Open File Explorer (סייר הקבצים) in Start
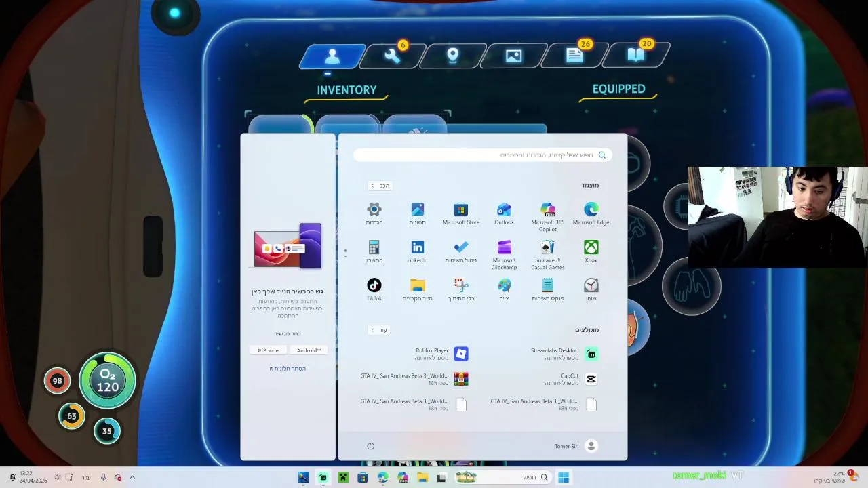Viewport: 868px width, 488px height. coord(417,290)
